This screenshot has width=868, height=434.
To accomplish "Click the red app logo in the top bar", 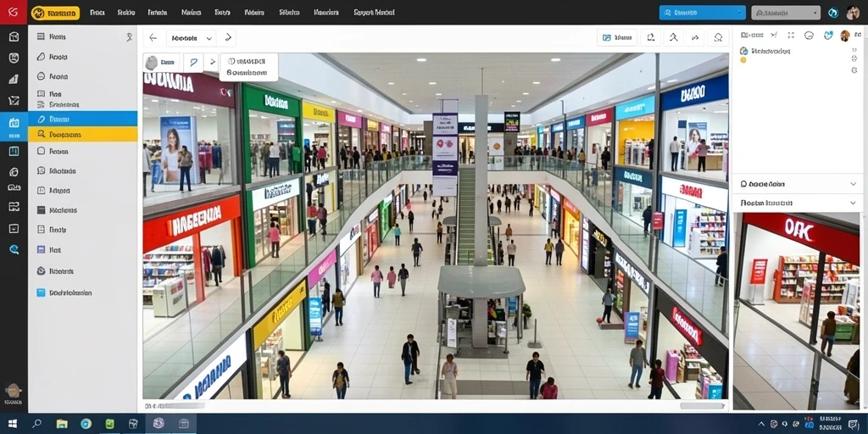I will click(14, 12).
